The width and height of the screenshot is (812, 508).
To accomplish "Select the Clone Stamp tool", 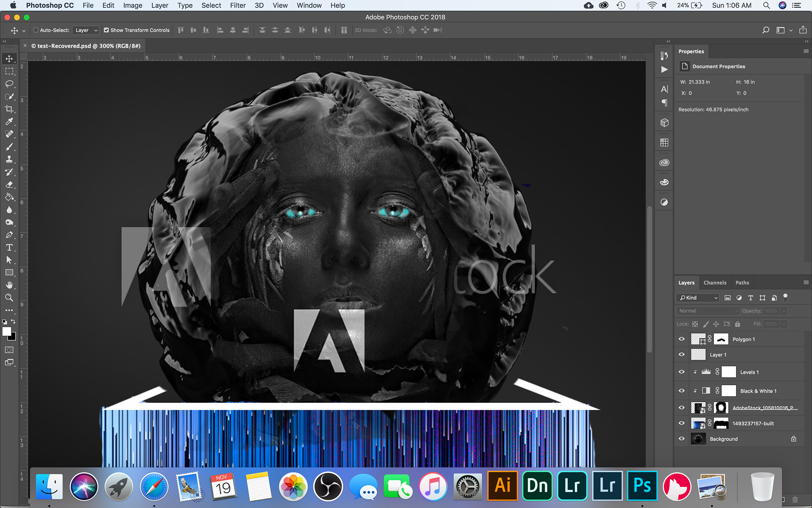I will 9,160.
